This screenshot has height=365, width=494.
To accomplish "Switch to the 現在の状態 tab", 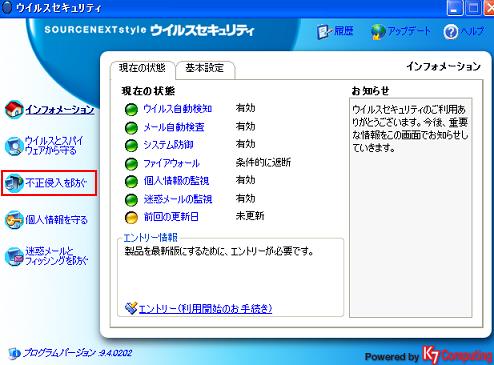I will tap(142, 68).
